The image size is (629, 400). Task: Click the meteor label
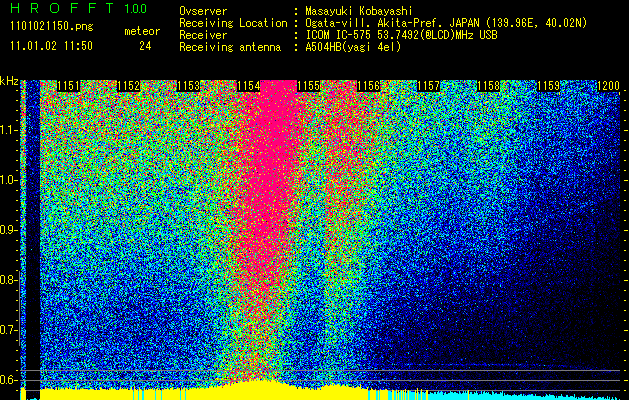pos(142,31)
